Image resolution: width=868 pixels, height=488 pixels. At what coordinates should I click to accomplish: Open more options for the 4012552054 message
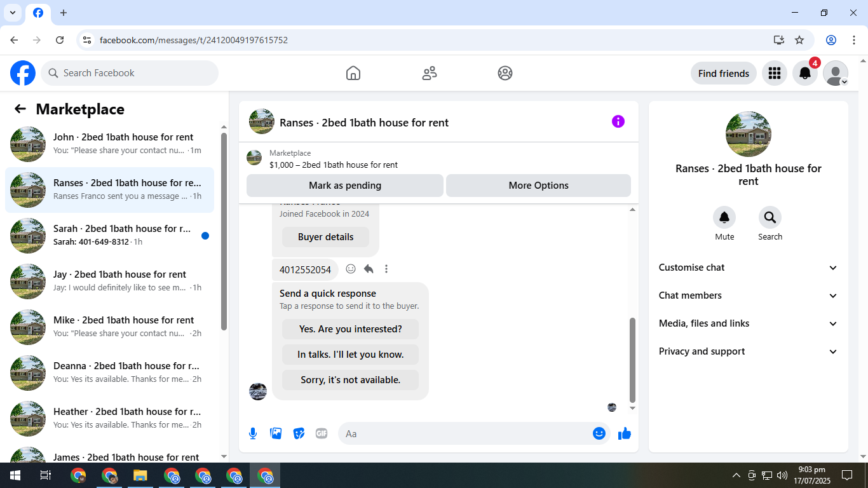[x=386, y=269]
